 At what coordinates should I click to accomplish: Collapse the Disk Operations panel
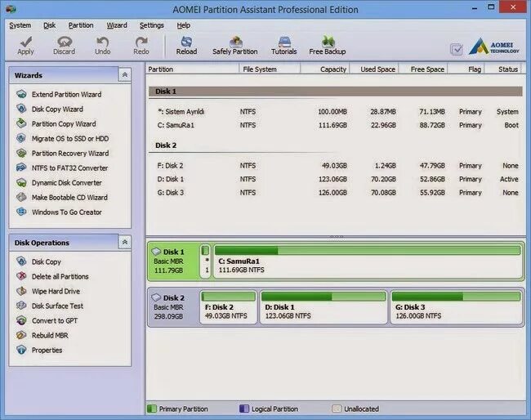click(125, 242)
